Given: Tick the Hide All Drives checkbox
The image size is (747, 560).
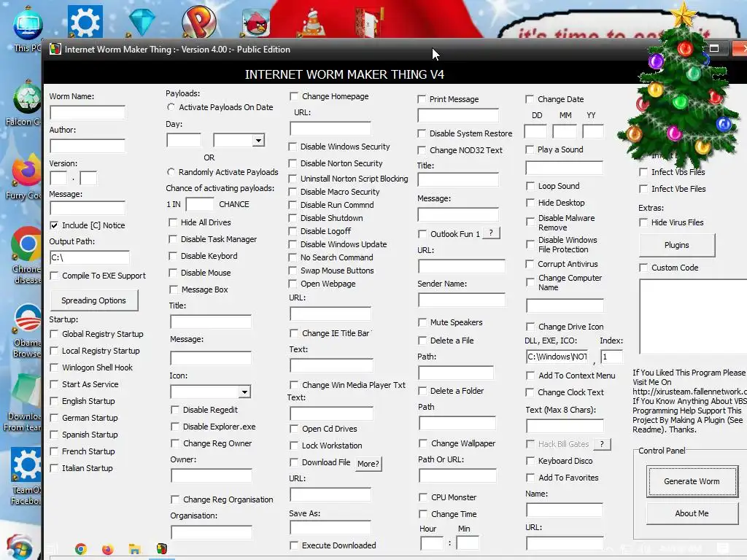Looking at the screenshot, I should pyautogui.click(x=173, y=222).
